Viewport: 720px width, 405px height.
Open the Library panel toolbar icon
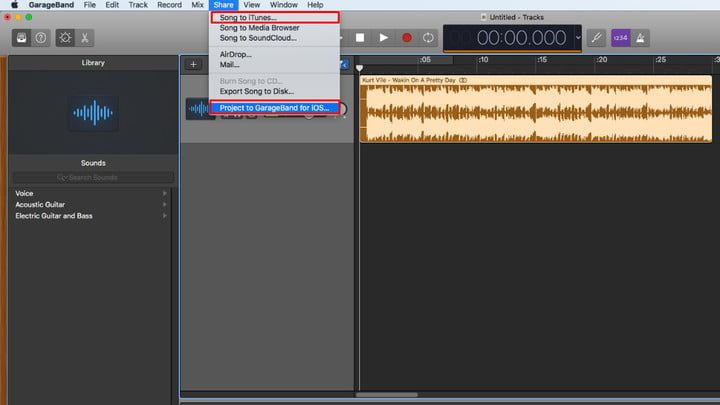tap(21, 38)
